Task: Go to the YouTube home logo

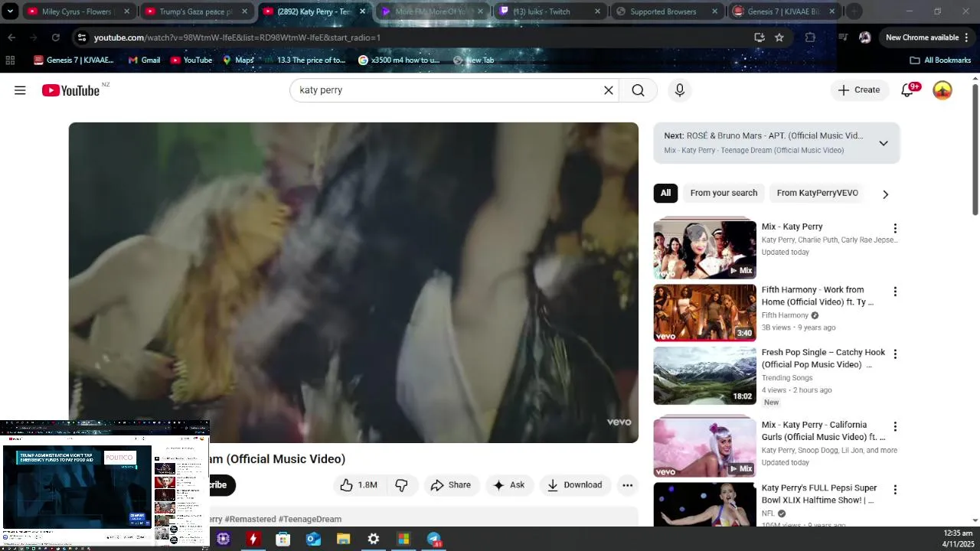Action: (x=70, y=90)
